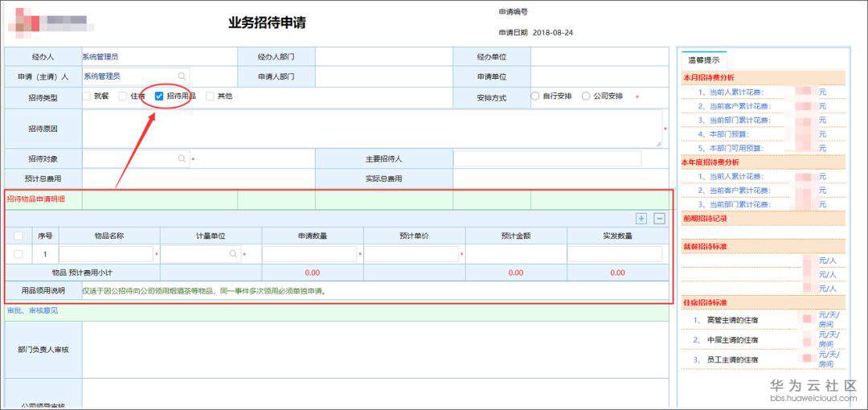The image size is (868, 410).
Task: Click the 申请数量 input in row 1
Action: 309,254
